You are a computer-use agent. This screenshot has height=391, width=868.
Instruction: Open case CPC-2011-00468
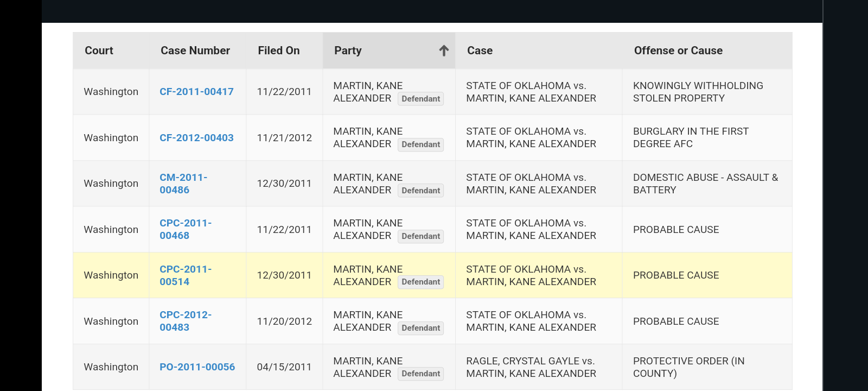coord(186,229)
